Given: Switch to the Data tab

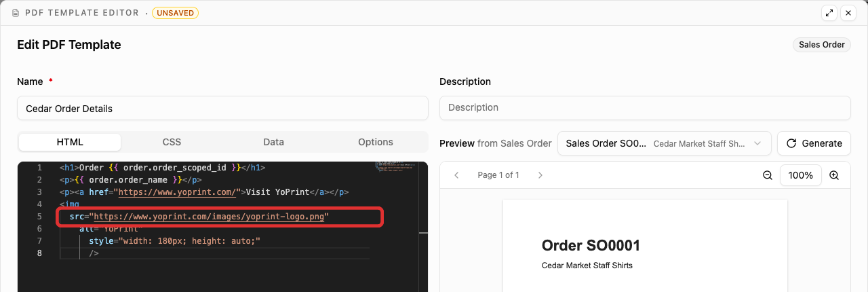Looking at the screenshot, I should tap(273, 142).
